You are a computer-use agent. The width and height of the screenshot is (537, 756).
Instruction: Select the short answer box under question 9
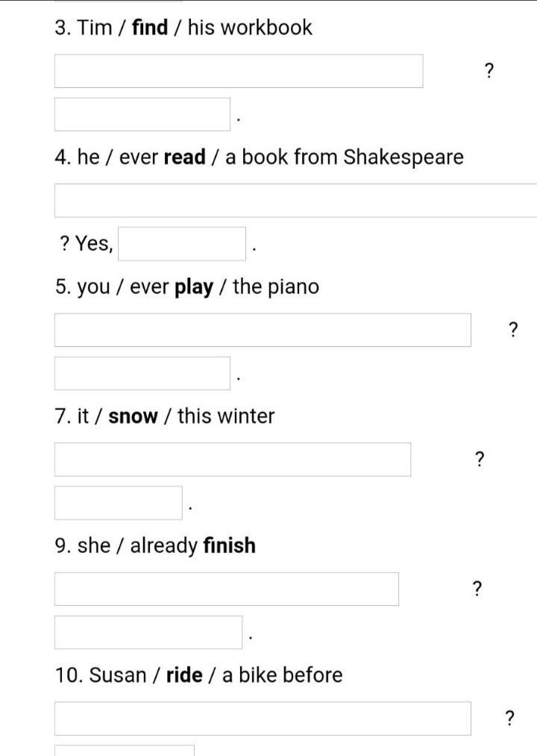148,632
